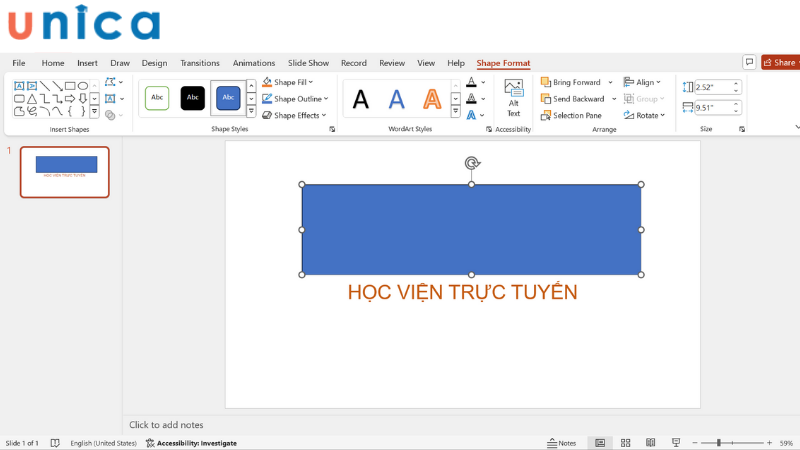
Task: Switch to the Home tab
Action: (x=53, y=63)
